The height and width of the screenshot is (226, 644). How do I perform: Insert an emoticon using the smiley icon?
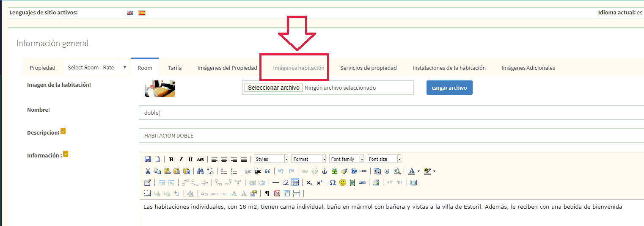point(343,183)
